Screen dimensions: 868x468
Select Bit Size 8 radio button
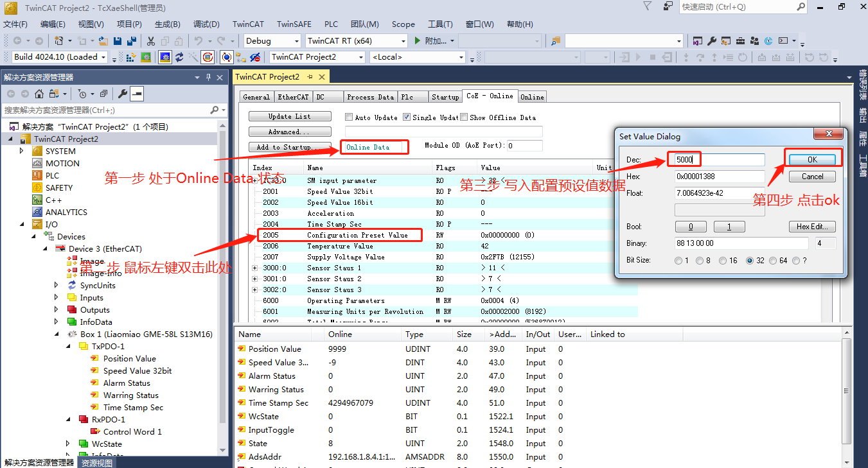click(700, 261)
